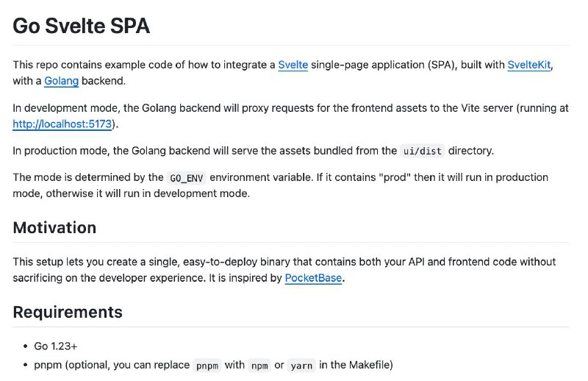
Task: Click the npm code snippet
Action: (259, 366)
